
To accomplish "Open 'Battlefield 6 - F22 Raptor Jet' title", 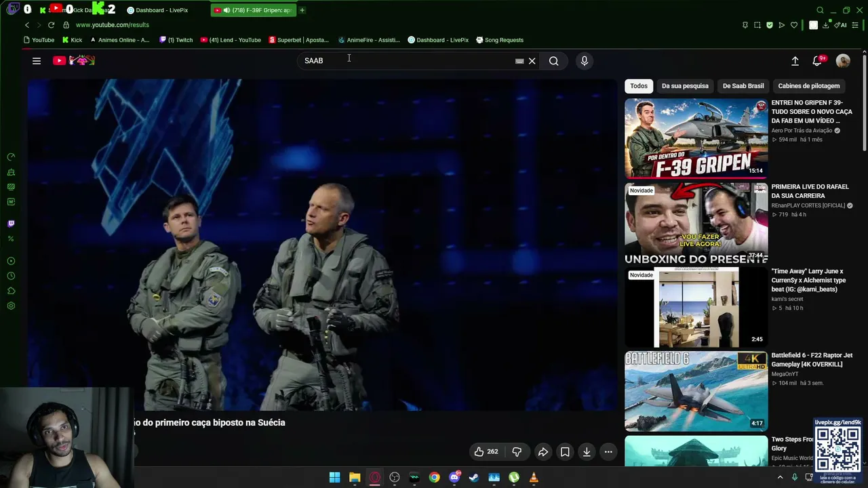I will pos(812,360).
